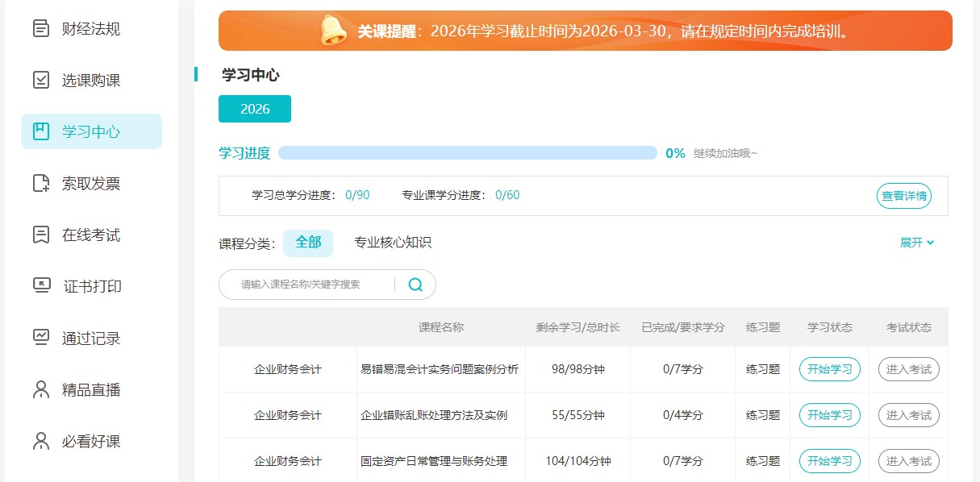Click the 学习进度 progress bar
Viewport: 980px width, 482px height.
(470, 152)
